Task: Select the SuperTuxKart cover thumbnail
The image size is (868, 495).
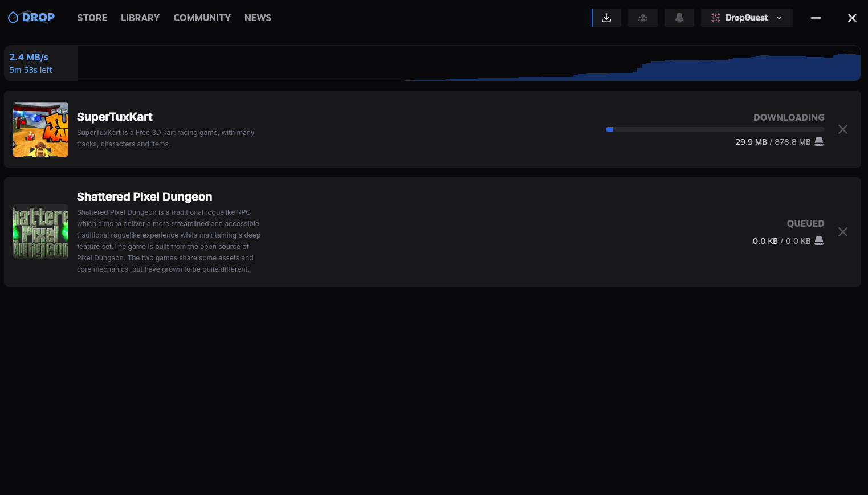Action: (x=40, y=129)
